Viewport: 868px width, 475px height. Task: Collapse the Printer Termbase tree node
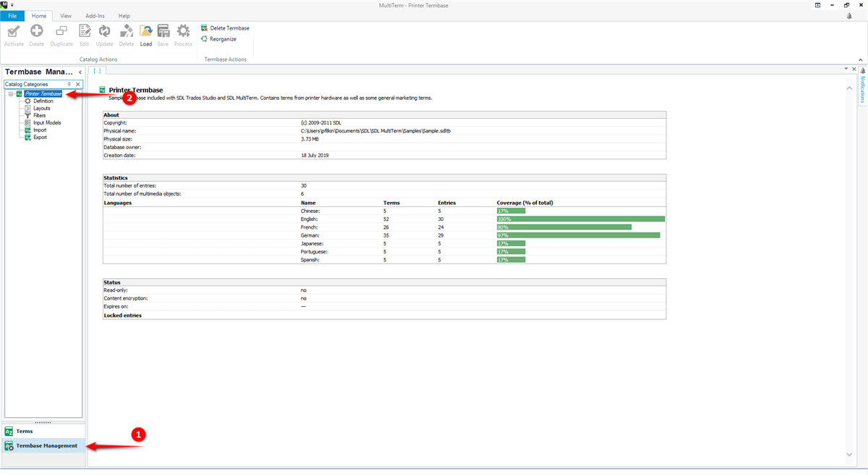click(x=11, y=93)
